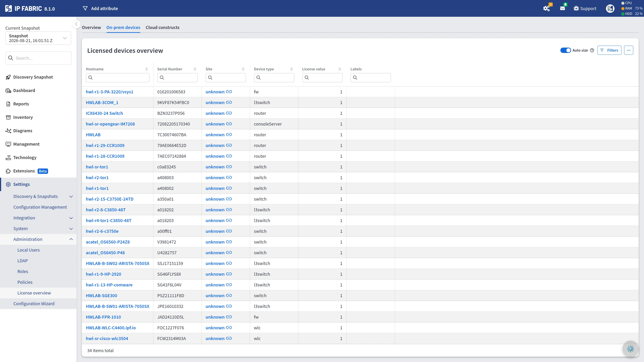Open the Filters button
The image size is (644, 362).
click(x=609, y=50)
